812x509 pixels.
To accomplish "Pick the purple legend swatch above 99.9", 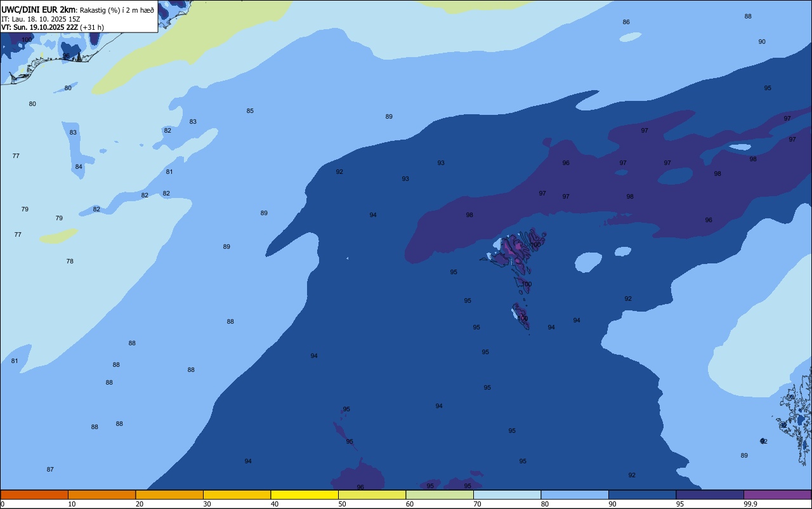I will click(x=777, y=494).
